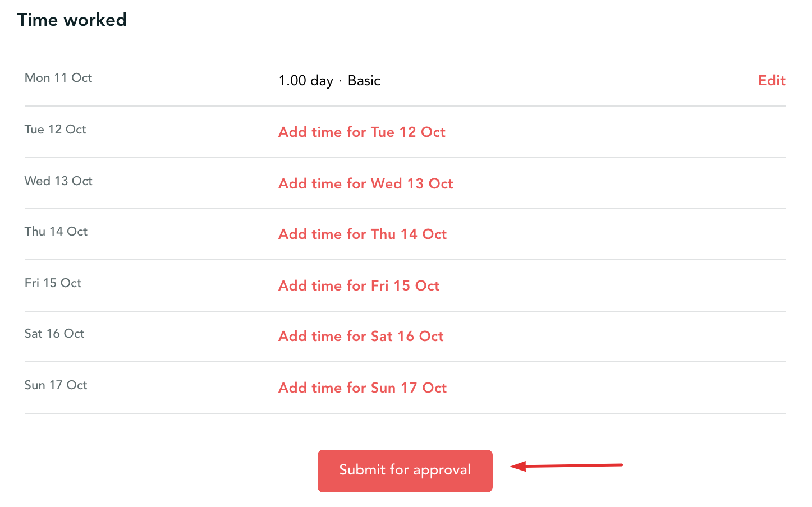This screenshot has height=507, width=812.
Task: Select the Tue 12 Oct date label
Action: pyautogui.click(x=55, y=129)
